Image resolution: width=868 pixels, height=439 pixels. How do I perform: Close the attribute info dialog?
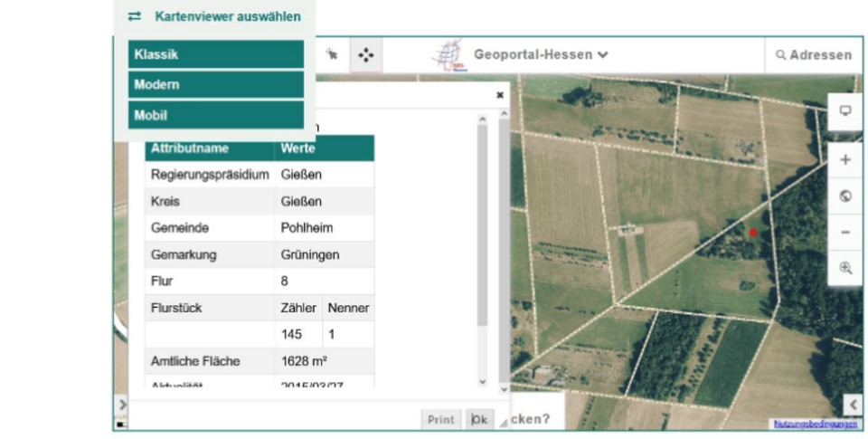tap(500, 94)
